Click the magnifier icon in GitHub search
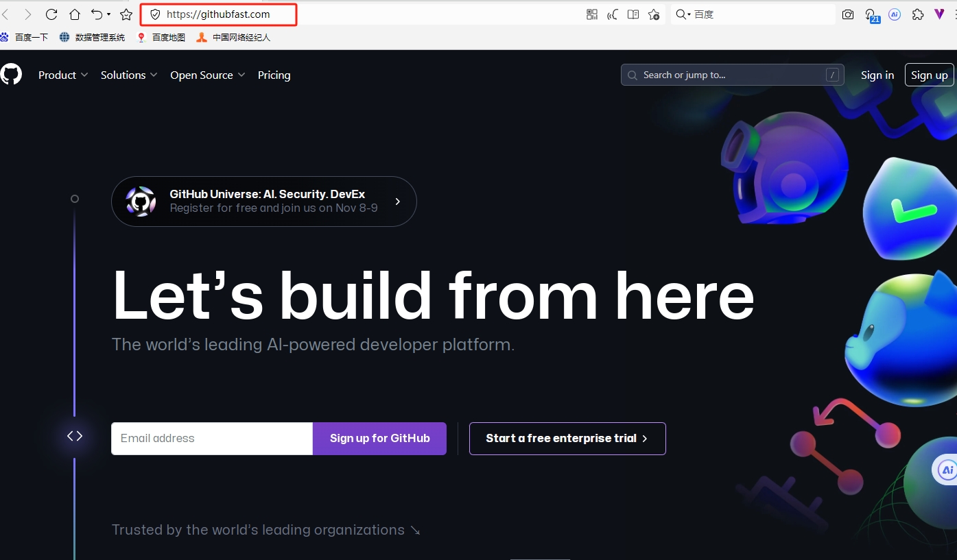957x560 pixels. (x=633, y=75)
